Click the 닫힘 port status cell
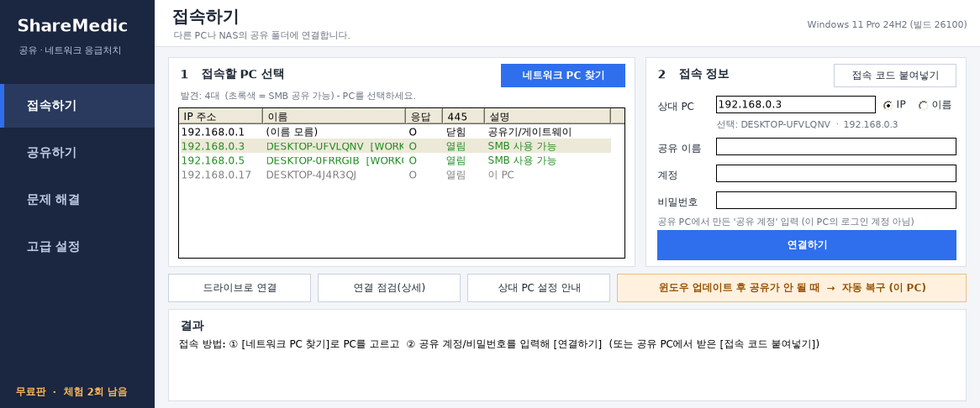 point(456,132)
